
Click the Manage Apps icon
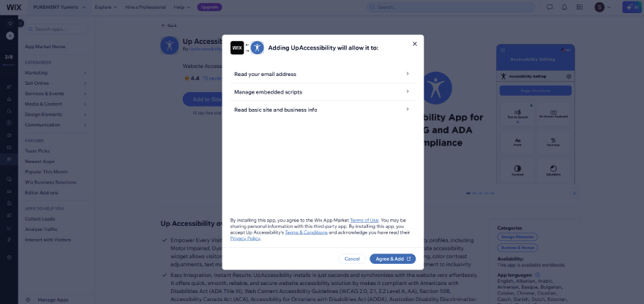point(28,300)
